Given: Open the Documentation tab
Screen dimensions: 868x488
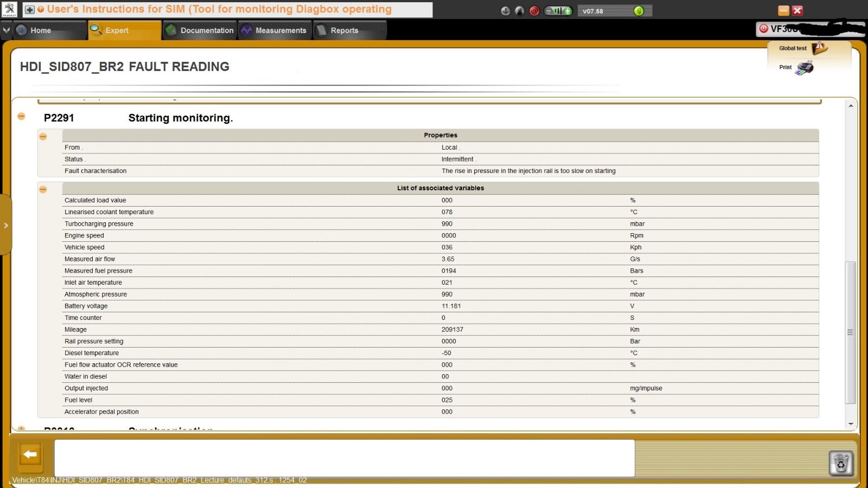Looking at the screenshot, I should point(200,30).
